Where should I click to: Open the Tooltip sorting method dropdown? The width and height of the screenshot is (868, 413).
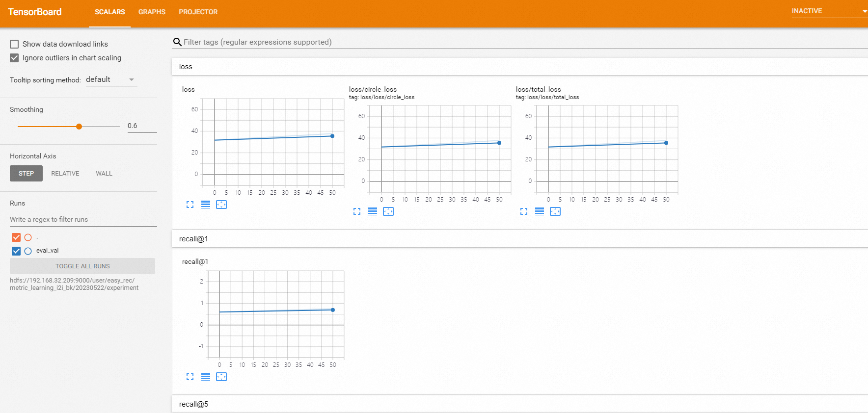[x=111, y=79]
